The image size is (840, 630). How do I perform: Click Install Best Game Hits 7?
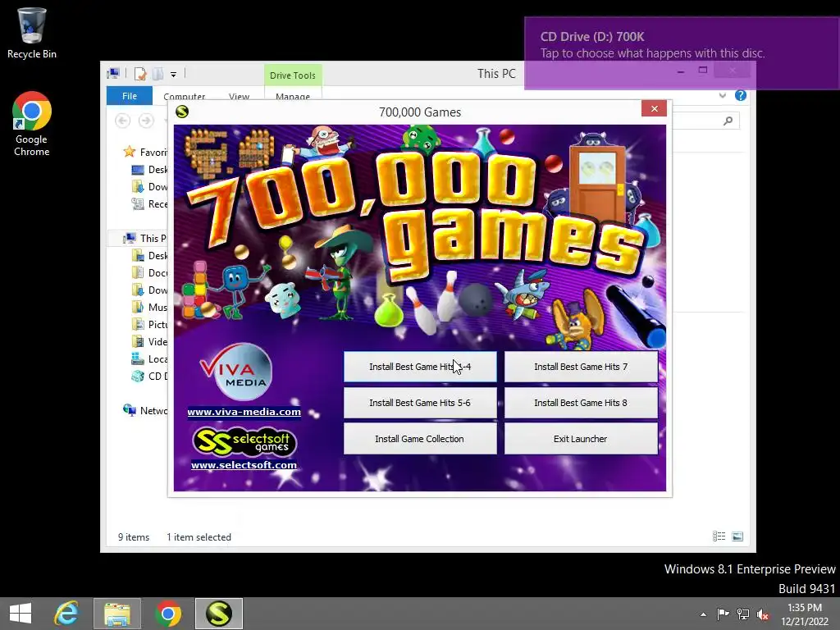(581, 367)
